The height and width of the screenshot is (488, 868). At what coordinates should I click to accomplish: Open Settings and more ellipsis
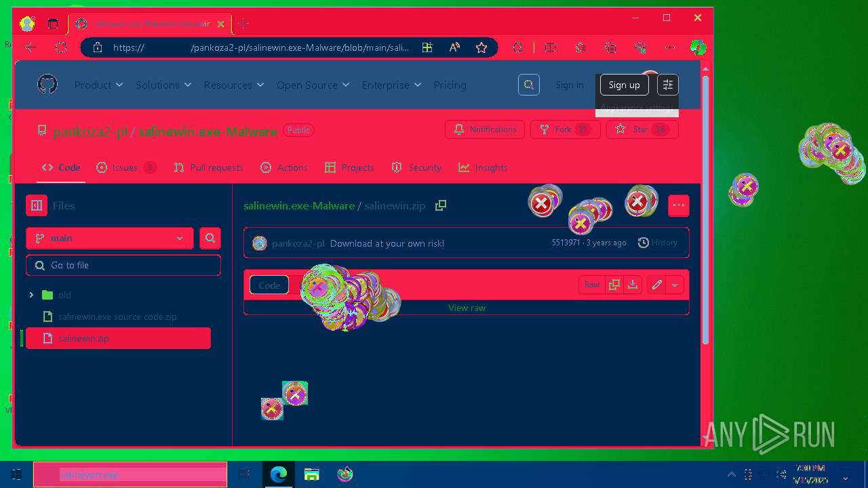670,47
